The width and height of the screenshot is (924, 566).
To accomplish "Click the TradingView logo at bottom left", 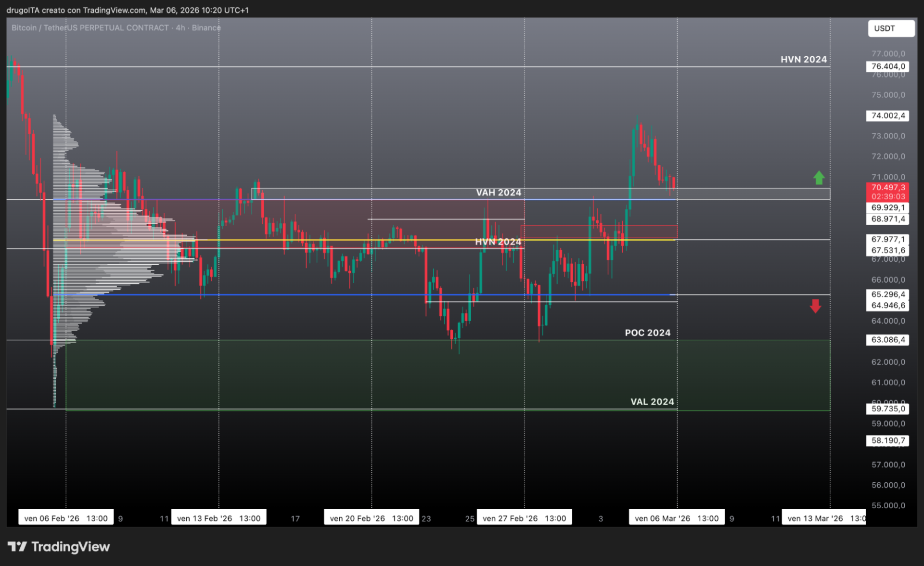I will 59,547.
